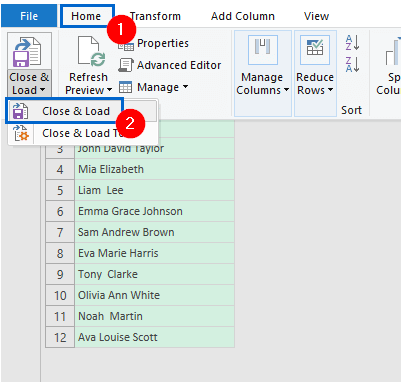Image resolution: width=401 pixels, height=382 pixels.
Task: Open the File tab
Action: click(x=29, y=16)
